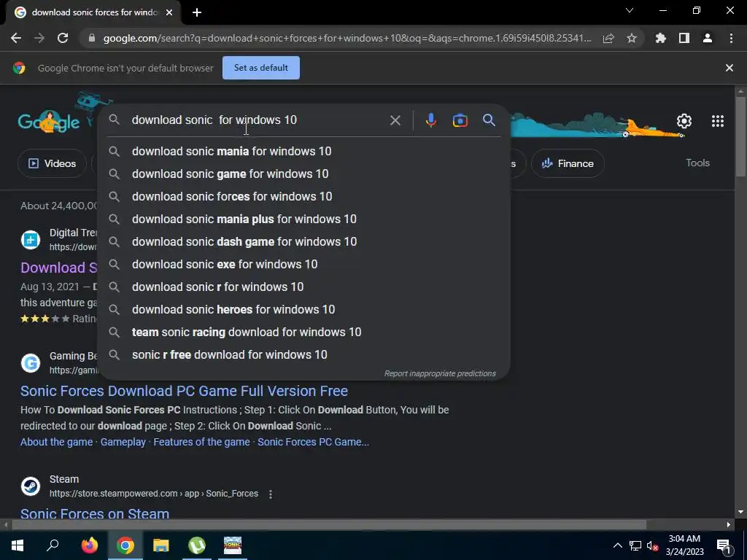Open the Windows Start menu
The image size is (747, 560).
click(x=18, y=545)
